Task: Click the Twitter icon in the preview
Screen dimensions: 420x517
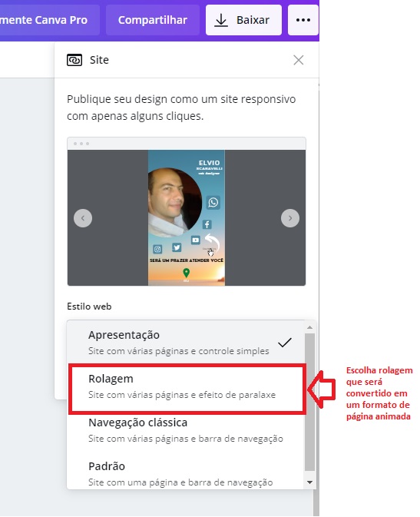Action: click(177, 247)
